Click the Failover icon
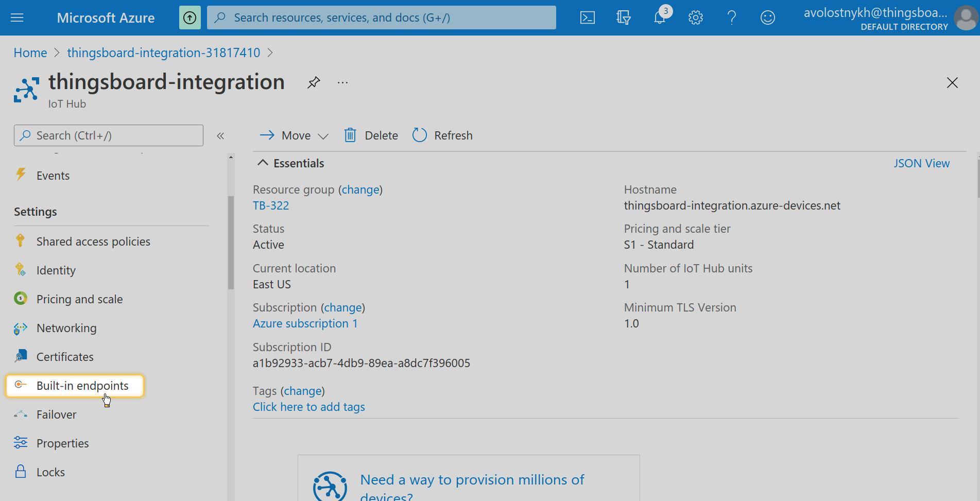 [21, 414]
